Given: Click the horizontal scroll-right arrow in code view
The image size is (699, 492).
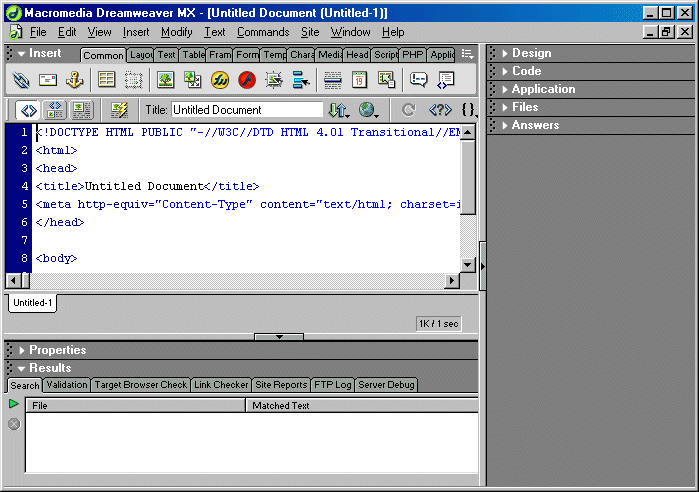Looking at the screenshot, I should (x=452, y=280).
